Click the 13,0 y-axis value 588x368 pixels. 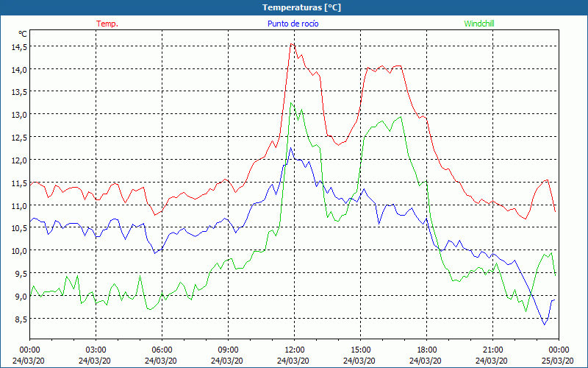[19, 115]
